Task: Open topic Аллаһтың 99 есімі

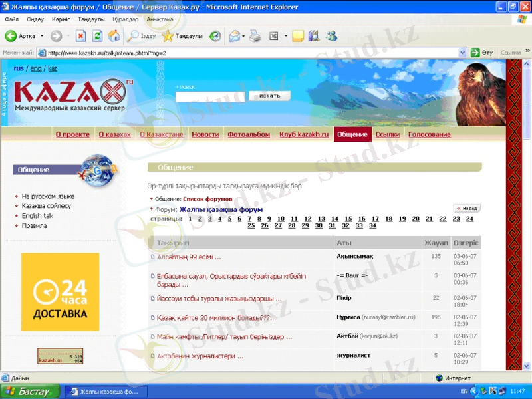Action: pyautogui.click(x=189, y=257)
